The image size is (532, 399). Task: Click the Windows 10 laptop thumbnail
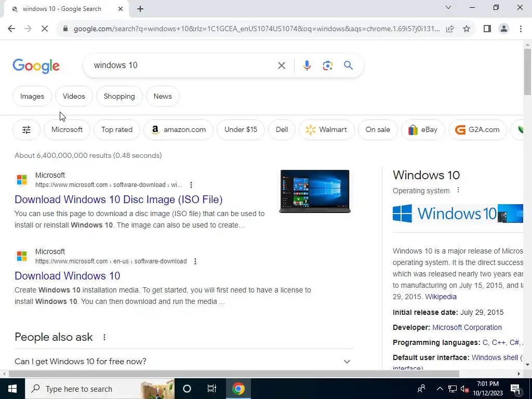click(315, 191)
